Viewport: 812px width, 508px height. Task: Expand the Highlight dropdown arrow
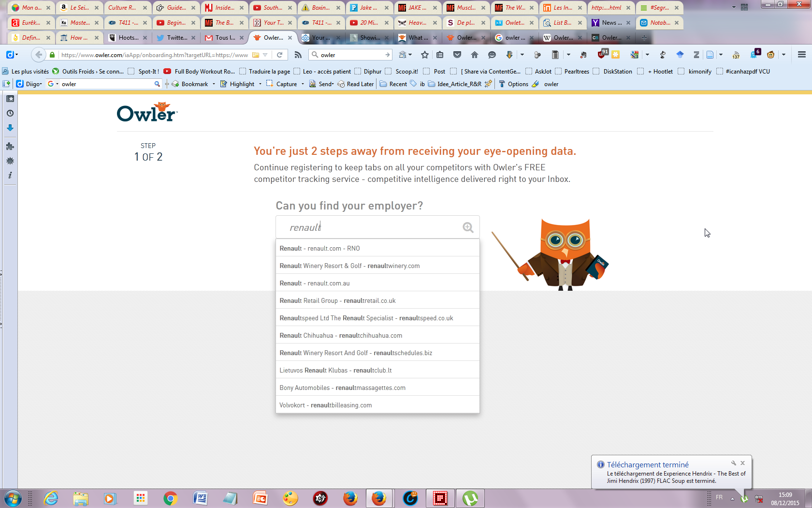[x=260, y=84]
